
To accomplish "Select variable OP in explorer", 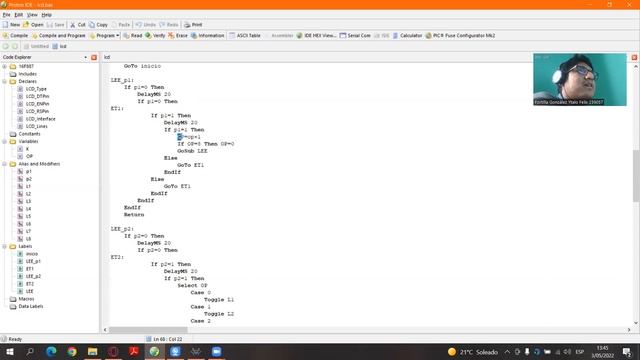I will (x=29, y=156).
